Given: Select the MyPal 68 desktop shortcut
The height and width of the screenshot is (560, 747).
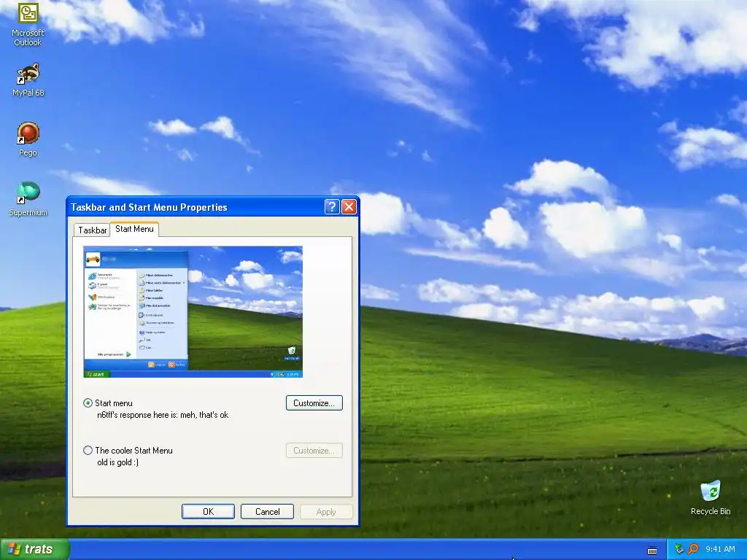Looking at the screenshot, I should coord(28,80).
